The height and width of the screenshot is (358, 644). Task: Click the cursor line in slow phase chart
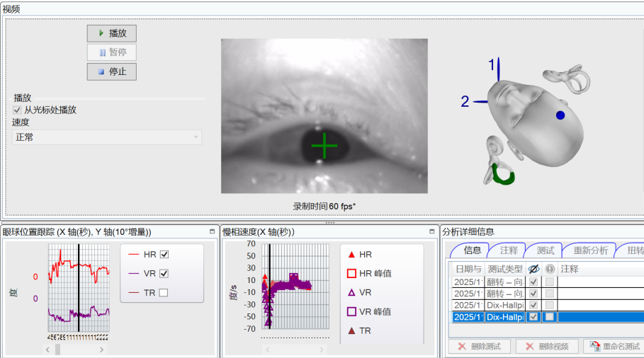click(x=269, y=287)
